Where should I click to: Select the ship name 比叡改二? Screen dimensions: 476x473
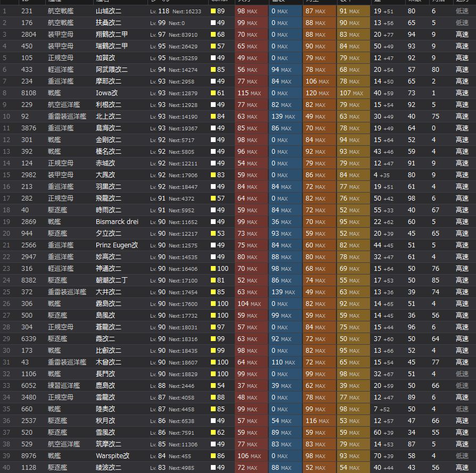pyautogui.click(x=109, y=351)
